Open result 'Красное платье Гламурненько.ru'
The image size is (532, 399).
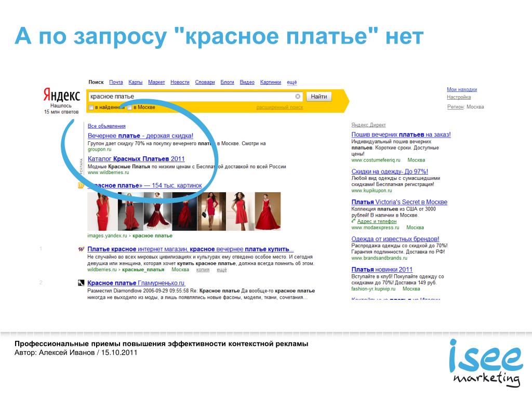tap(136, 283)
